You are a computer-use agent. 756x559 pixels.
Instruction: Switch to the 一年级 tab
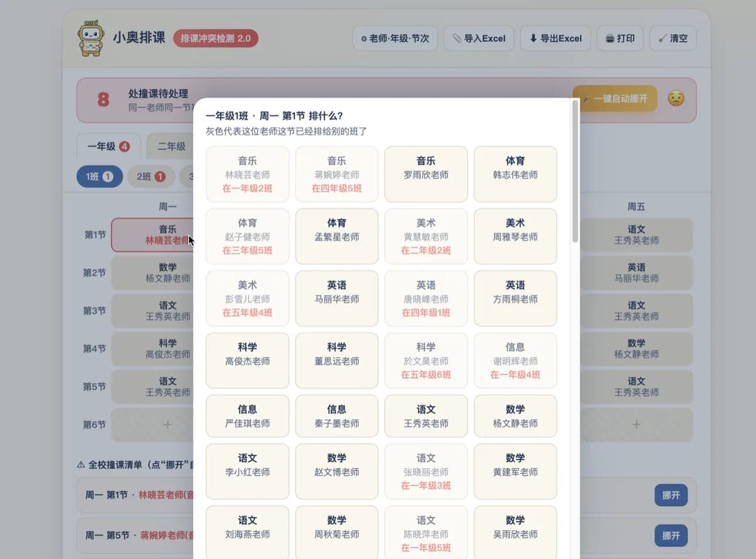pos(108,146)
